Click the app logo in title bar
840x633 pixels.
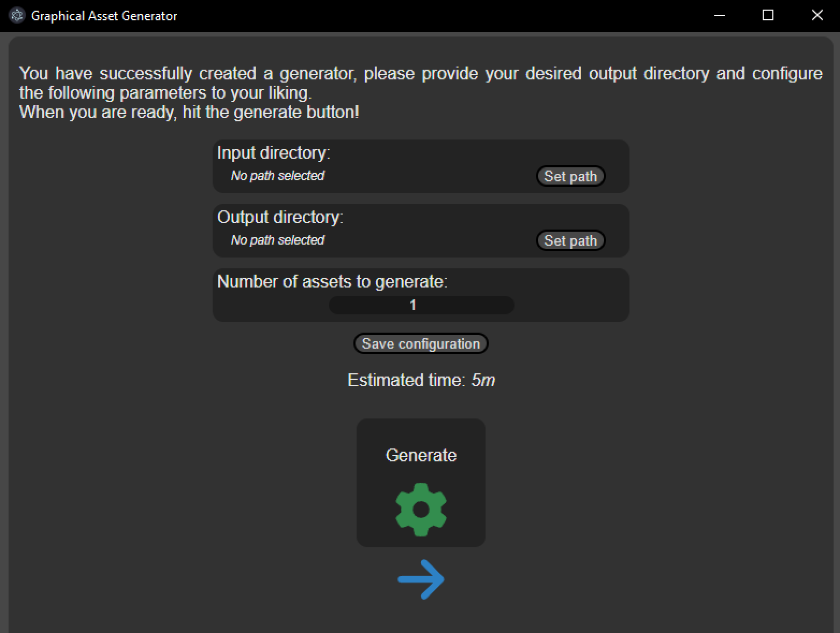pyautogui.click(x=17, y=15)
